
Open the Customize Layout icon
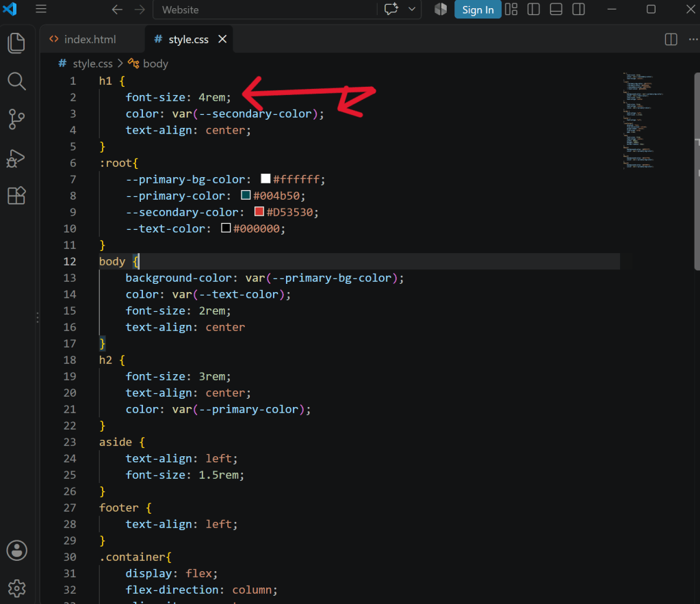511,10
